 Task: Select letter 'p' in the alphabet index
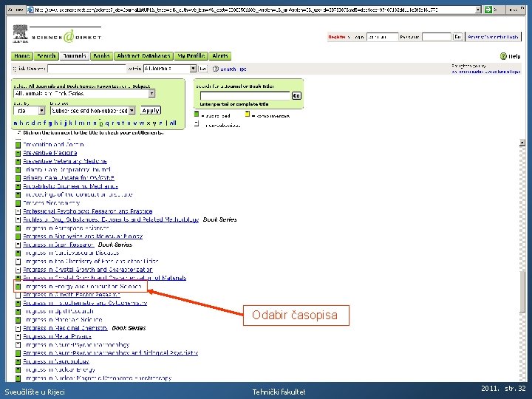(100, 123)
